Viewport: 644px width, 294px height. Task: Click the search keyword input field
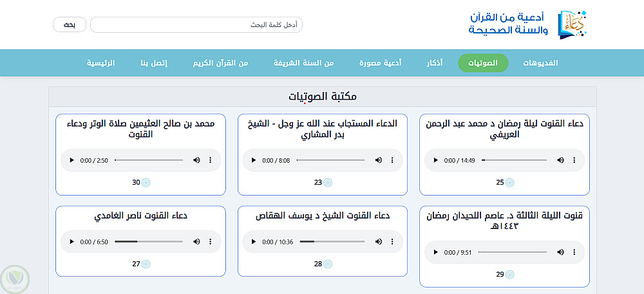pyautogui.click(x=196, y=25)
